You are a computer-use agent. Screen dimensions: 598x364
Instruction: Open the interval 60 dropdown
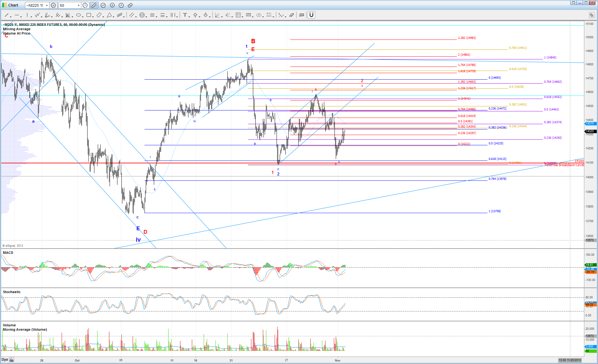[x=78, y=5]
